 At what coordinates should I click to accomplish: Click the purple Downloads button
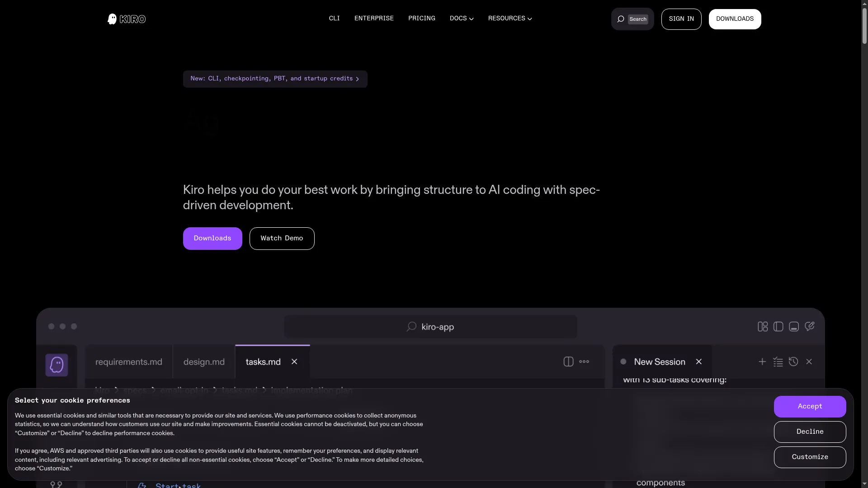212,238
